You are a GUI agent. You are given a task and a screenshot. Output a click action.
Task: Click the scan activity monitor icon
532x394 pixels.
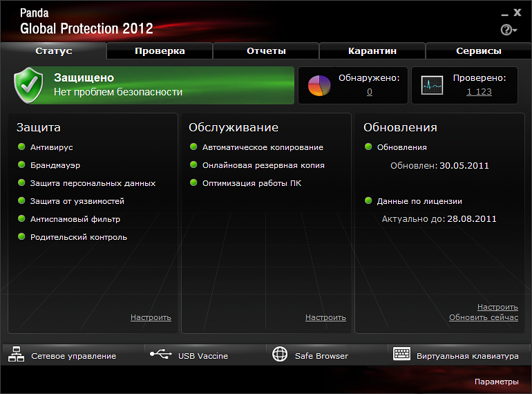coord(432,85)
